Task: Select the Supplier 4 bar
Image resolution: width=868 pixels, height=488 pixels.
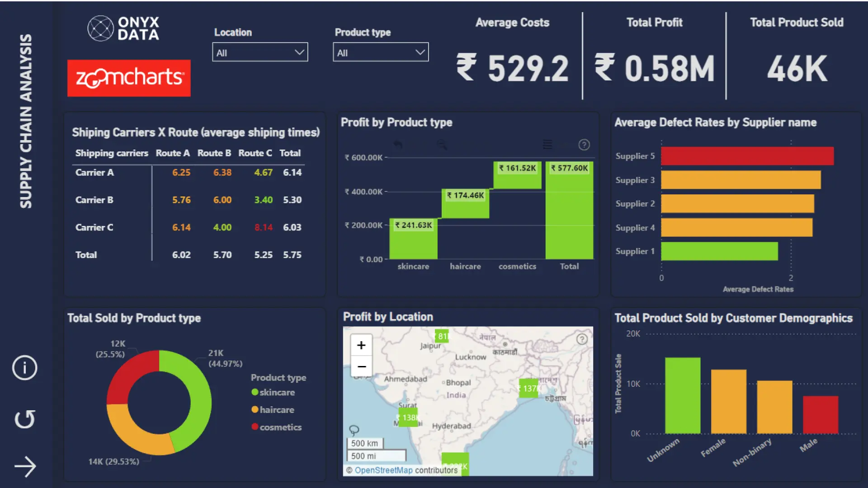Action: [736, 228]
